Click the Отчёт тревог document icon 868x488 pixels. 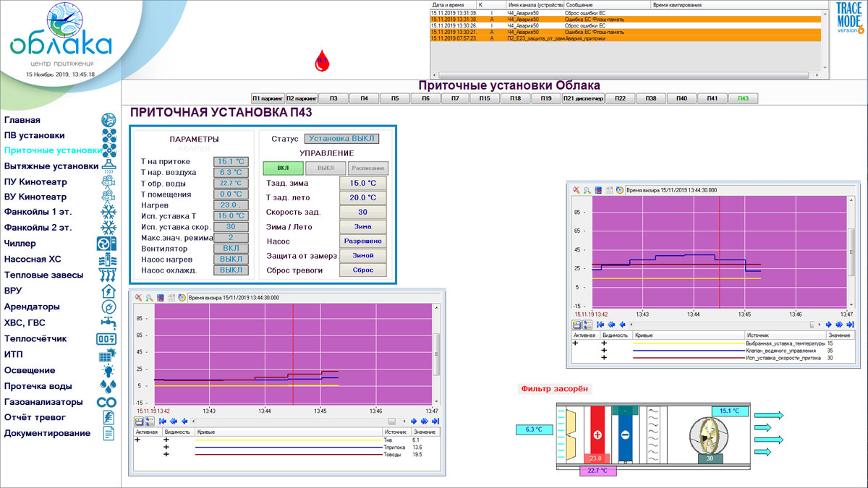click(x=107, y=417)
